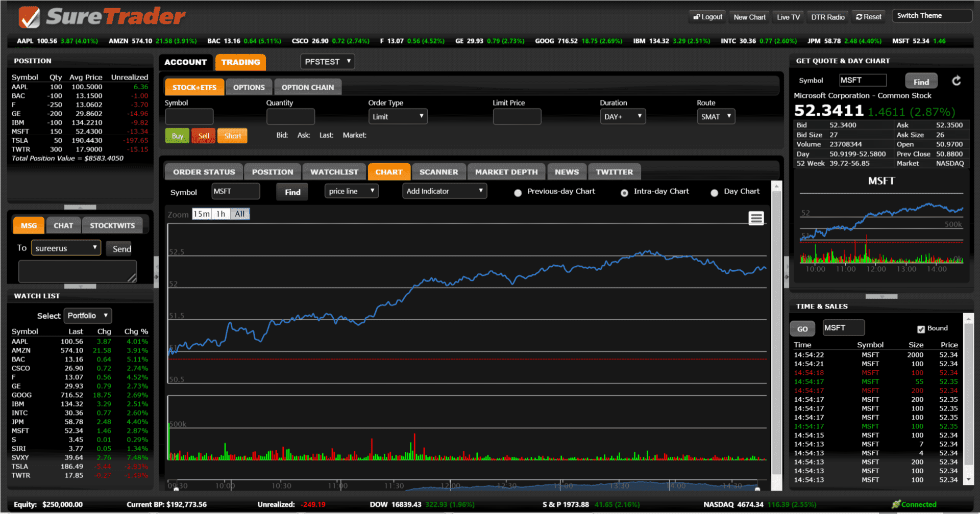Click the scroll-down arrow in Time & Sales

pyautogui.click(x=968, y=480)
